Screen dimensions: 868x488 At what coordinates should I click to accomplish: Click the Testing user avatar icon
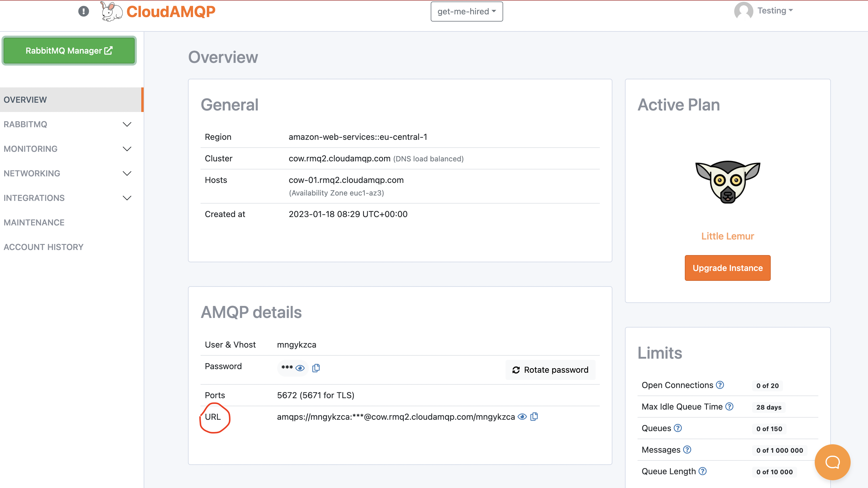tap(744, 11)
